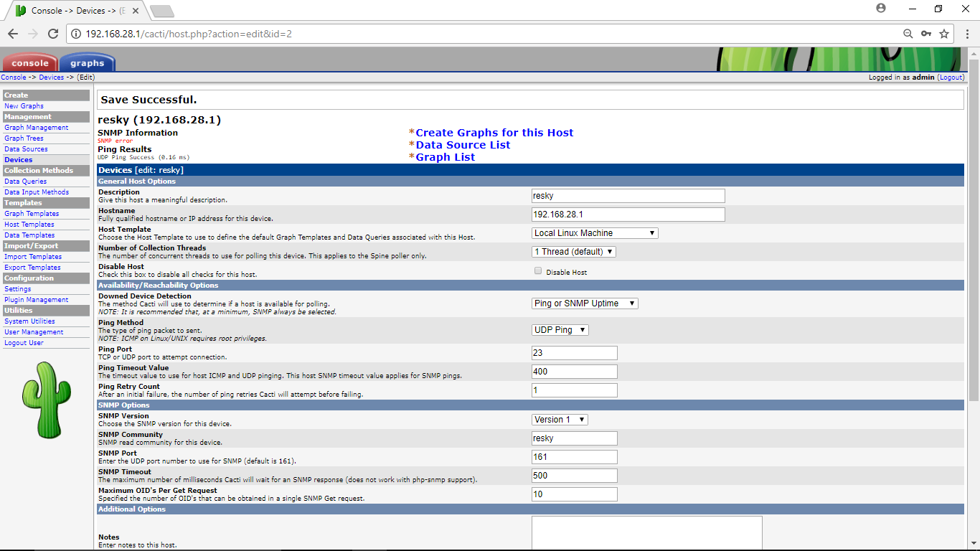
Task: Open saved passwords key icon
Action: click(x=926, y=34)
